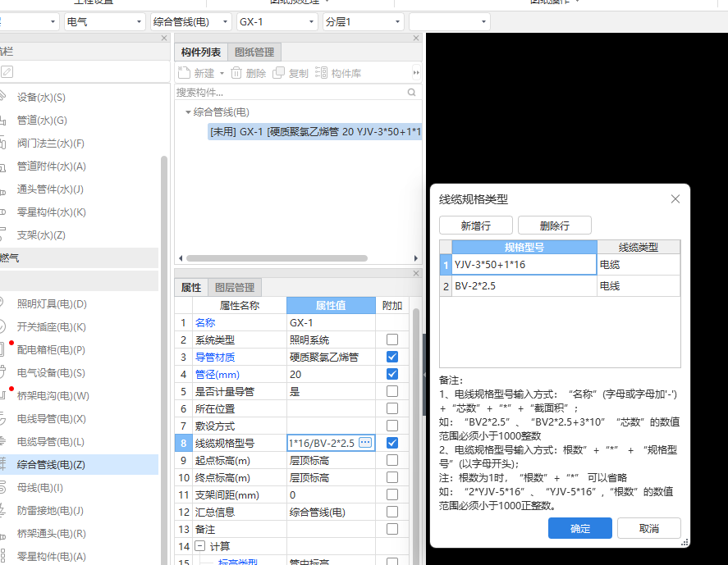
Task: Open the 新建 dropdown arrow
Action: [x=222, y=73]
